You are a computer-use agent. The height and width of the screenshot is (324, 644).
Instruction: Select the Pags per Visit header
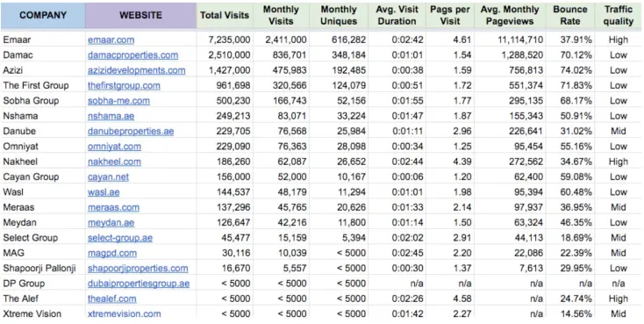[x=450, y=15]
